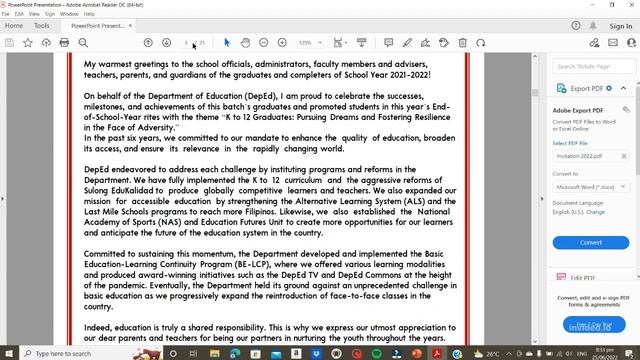Click the blue Convert button
The height and width of the screenshot is (360, 640).
[591, 242]
